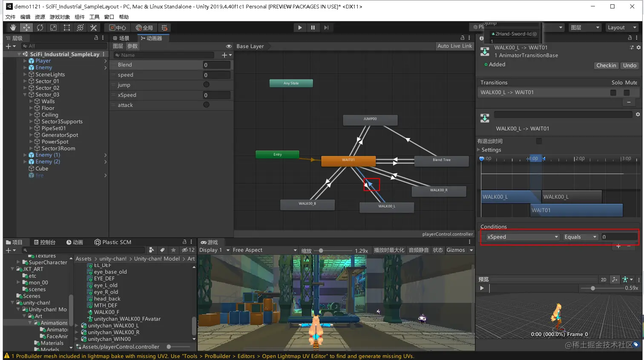This screenshot has width=644, height=360.
Task: Click the Checkin button
Action: 606,65
